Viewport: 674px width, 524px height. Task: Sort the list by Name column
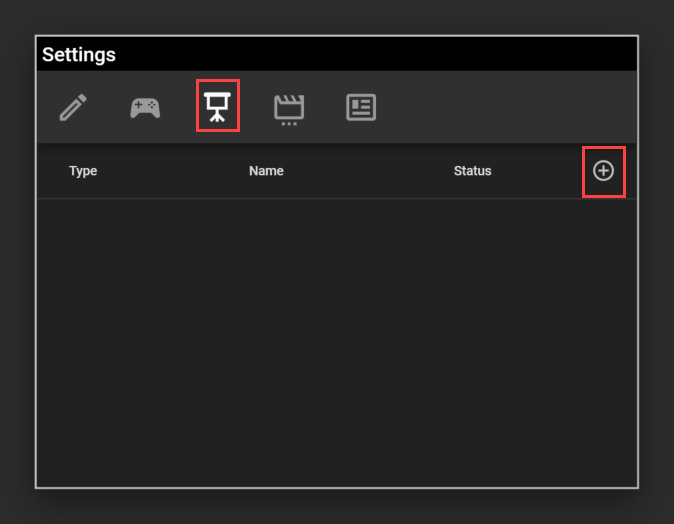click(266, 171)
